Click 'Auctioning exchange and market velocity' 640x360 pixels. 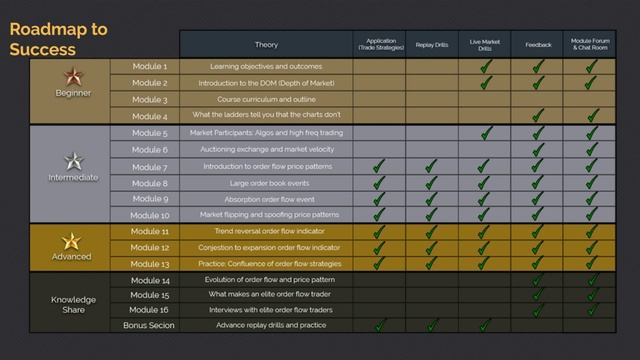pyautogui.click(x=267, y=149)
